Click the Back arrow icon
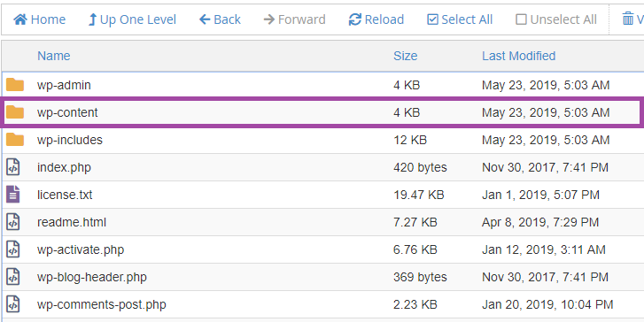This screenshot has height=322, width=644. click(205, 19)
